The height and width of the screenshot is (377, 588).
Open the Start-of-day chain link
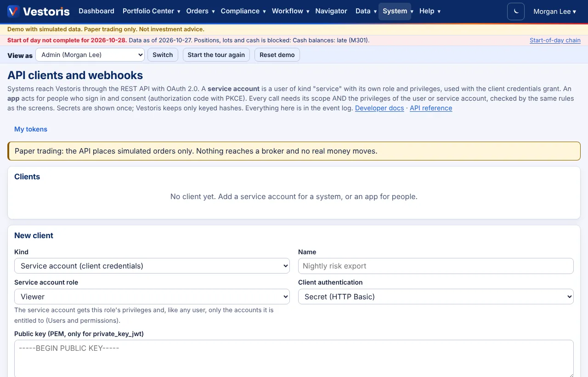pyautogui.click(x=555, y=40)
